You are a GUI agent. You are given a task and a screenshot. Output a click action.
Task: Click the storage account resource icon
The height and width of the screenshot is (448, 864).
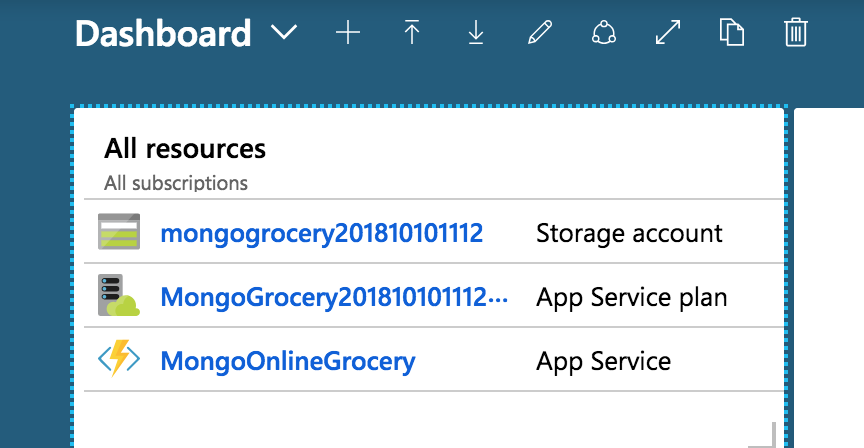tap(119, 232)
